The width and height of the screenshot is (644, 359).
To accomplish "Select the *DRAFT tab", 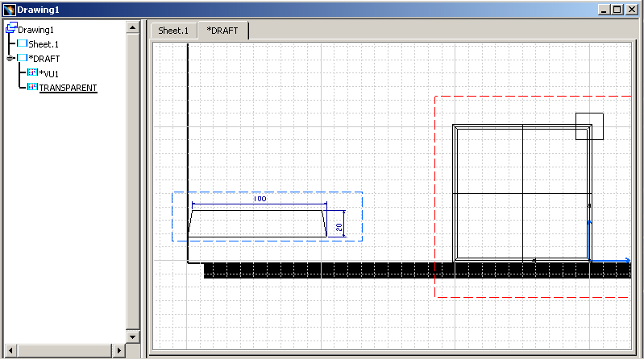I will [x=223, y=31].
